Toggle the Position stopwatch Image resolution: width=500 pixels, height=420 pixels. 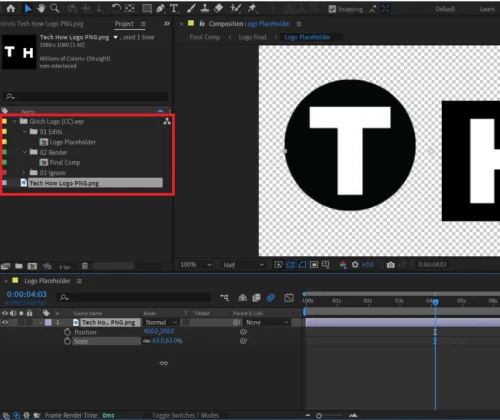coord(67,332)
